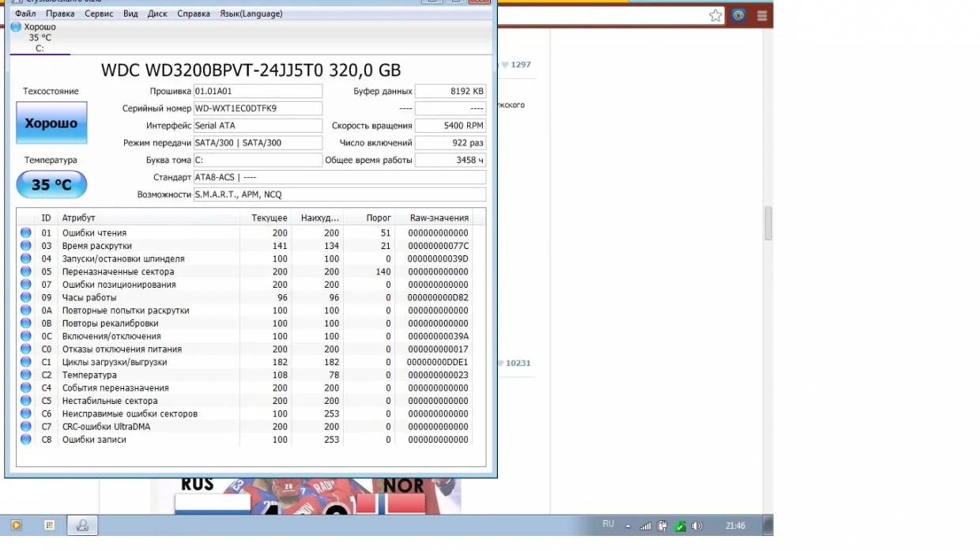This screenshot has width=980, height=551.
Task: Click status orb for Ошибки записи row
Action: click(26, 440)
